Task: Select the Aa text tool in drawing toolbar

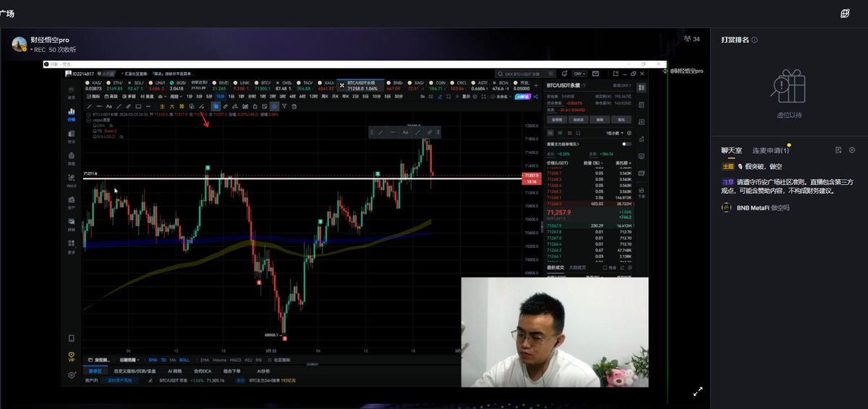Action: [109, 106]
